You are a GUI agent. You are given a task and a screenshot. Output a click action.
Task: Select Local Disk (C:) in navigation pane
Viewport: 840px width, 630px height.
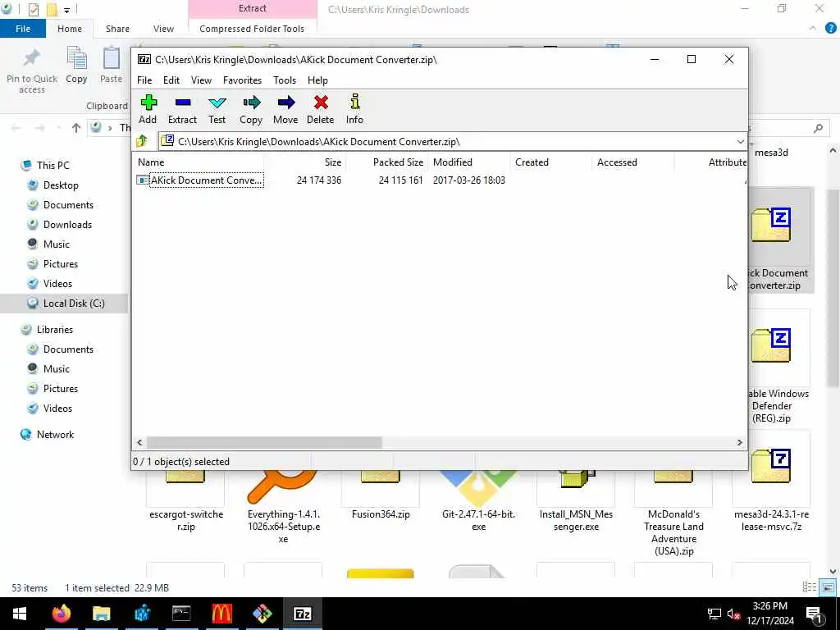[x=74, y=304]
